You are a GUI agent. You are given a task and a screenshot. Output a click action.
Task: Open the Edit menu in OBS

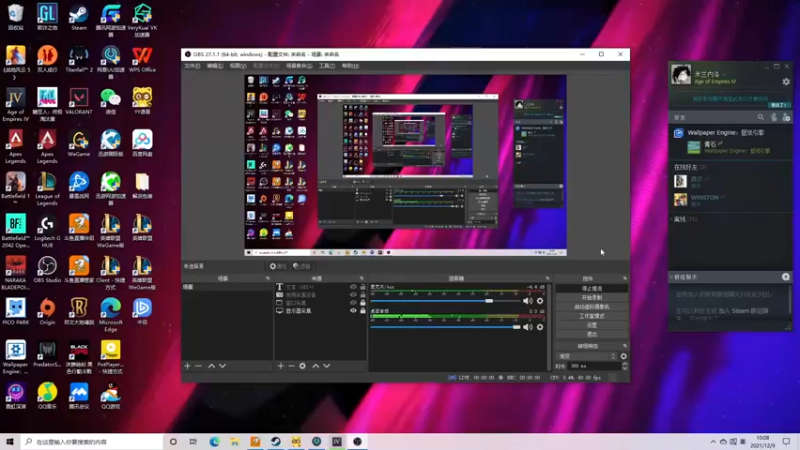coord(215,66)
